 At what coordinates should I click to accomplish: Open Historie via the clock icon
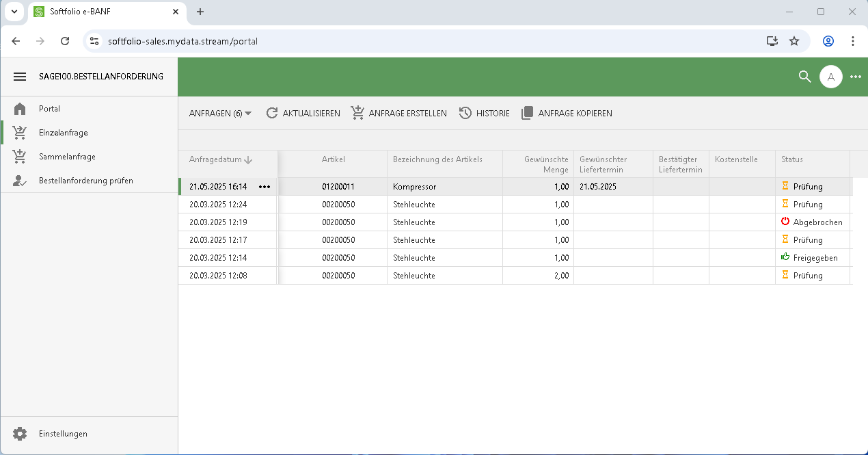pyautogui.click(x=465, y=113)
